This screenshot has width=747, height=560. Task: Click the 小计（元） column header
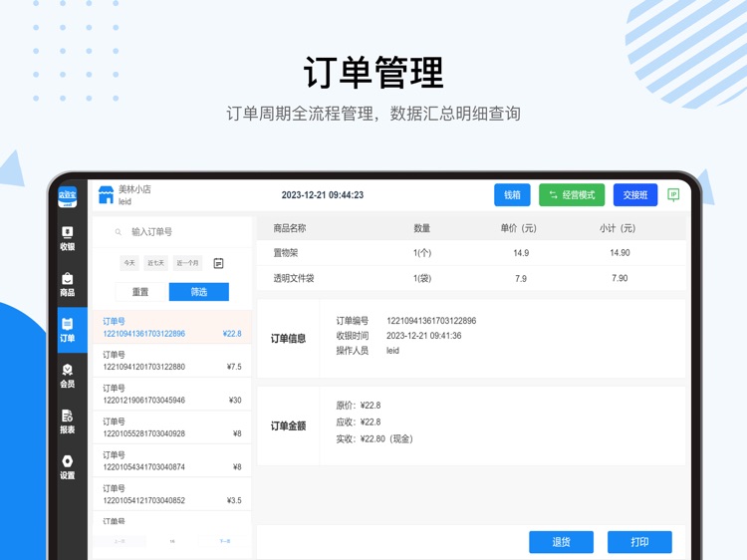coord(618,228)
